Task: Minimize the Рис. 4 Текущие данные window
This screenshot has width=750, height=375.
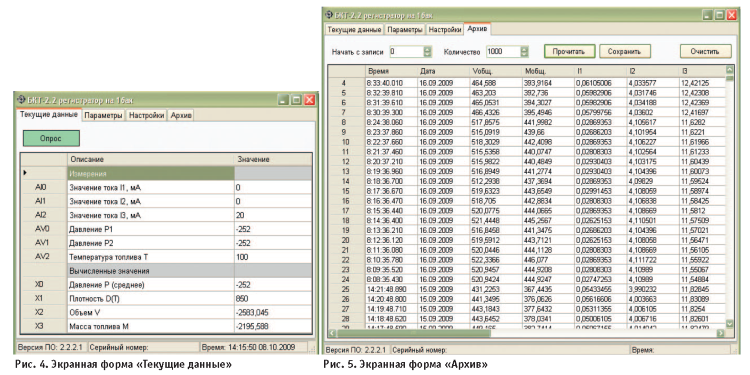Action: coord(284,100)
